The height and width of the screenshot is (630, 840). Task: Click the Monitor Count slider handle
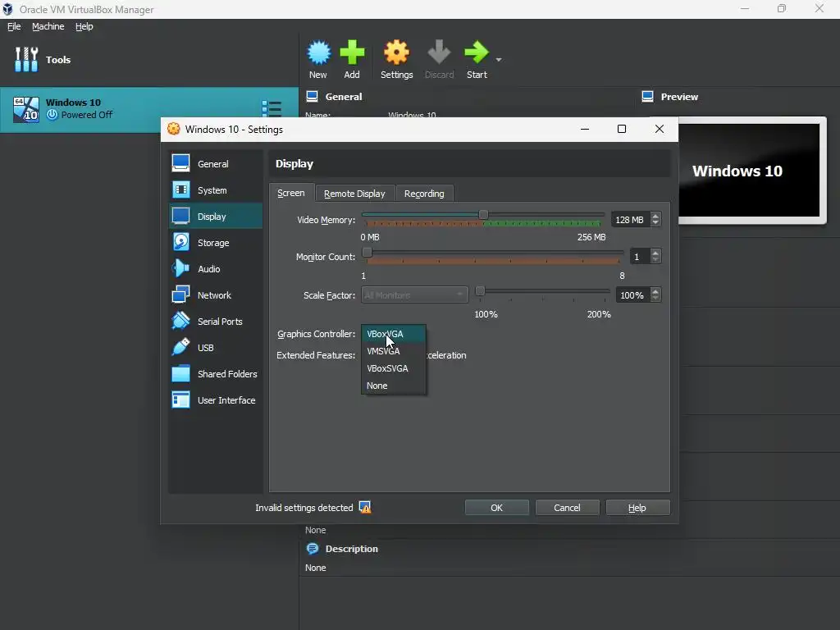tap(367, 252)
